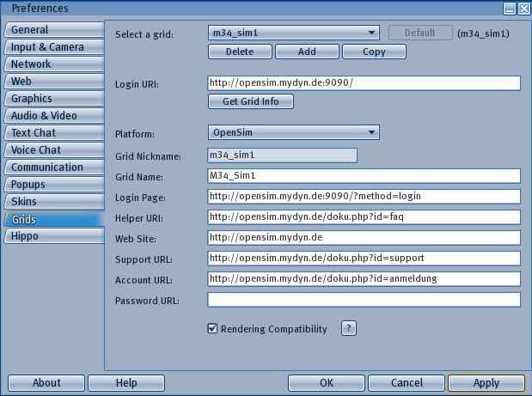Click the Grid Name text field
This screenshot has height=396, width=532.
[364, 176]
